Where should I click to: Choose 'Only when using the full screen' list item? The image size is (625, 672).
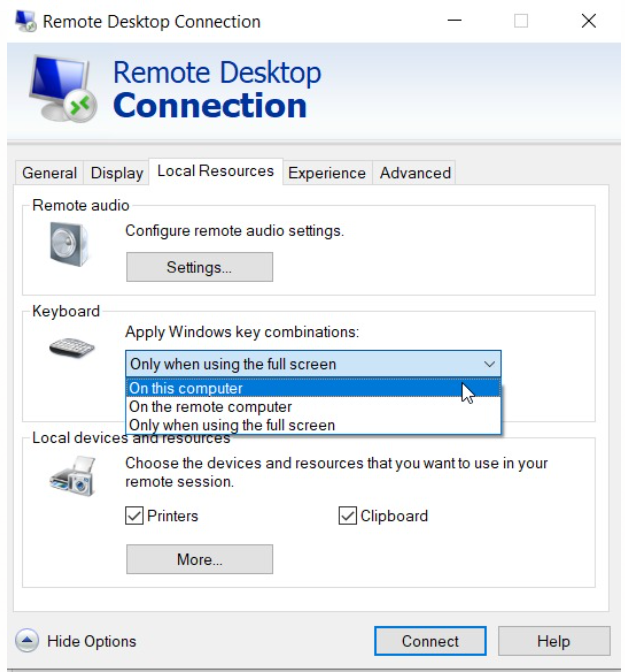314,425
